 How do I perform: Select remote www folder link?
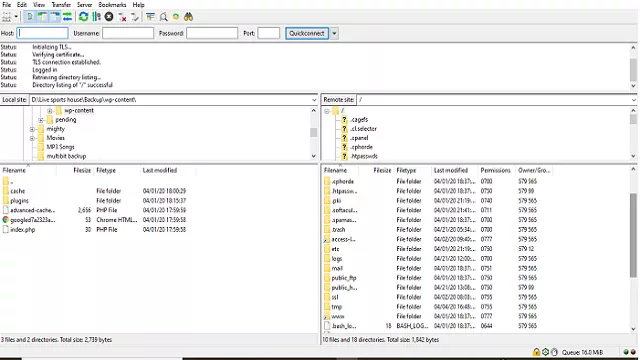click(x=338, y=316)
